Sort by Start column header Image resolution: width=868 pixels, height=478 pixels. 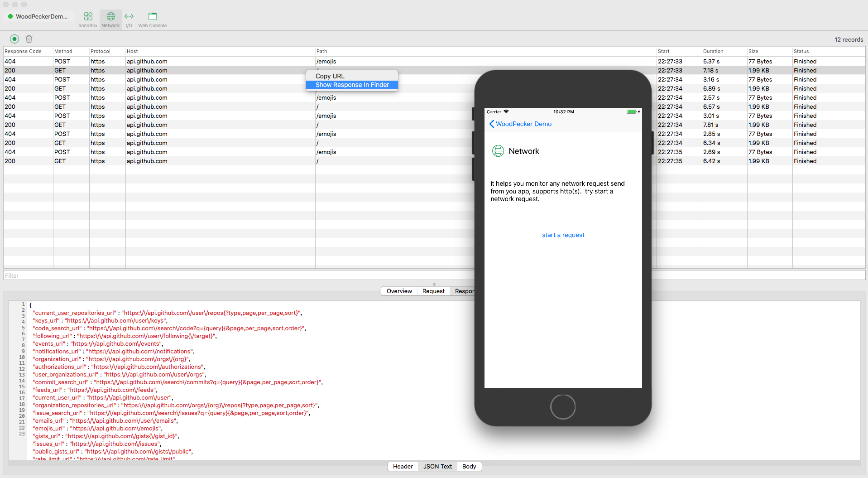point(679,51)
